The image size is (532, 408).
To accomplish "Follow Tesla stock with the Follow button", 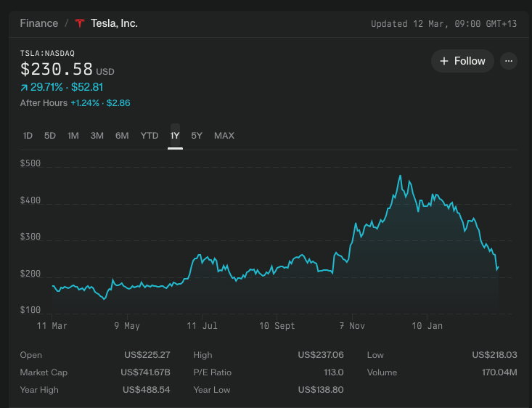I will pos(462,61).
